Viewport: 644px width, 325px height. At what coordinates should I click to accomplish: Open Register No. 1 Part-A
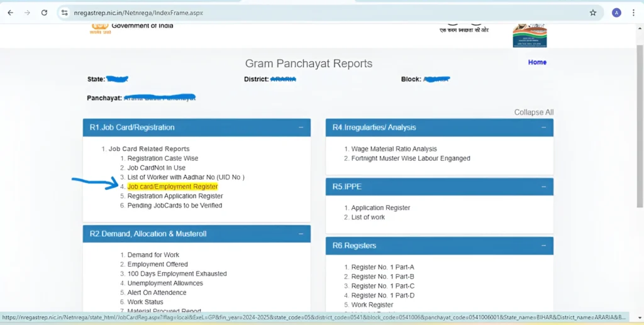(382, 267)
